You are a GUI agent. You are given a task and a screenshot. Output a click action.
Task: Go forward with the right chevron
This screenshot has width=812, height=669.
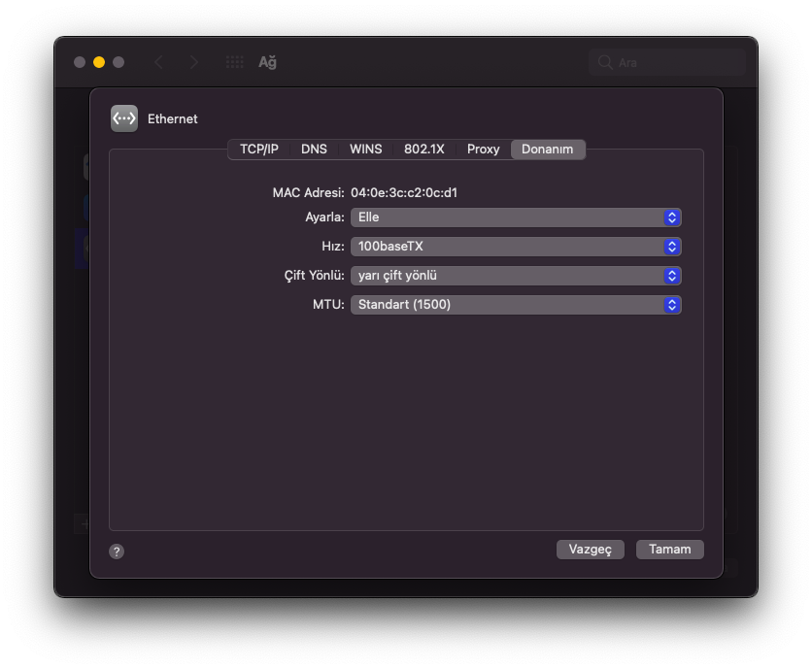pyautogui.click(x=194, y=62)
